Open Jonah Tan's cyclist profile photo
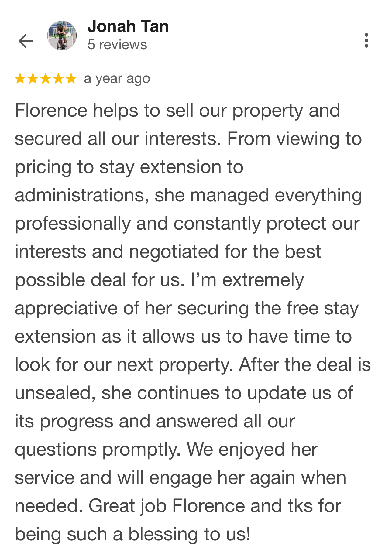The width and height of the screenshot is (392, 554). (x=62, y=36)
